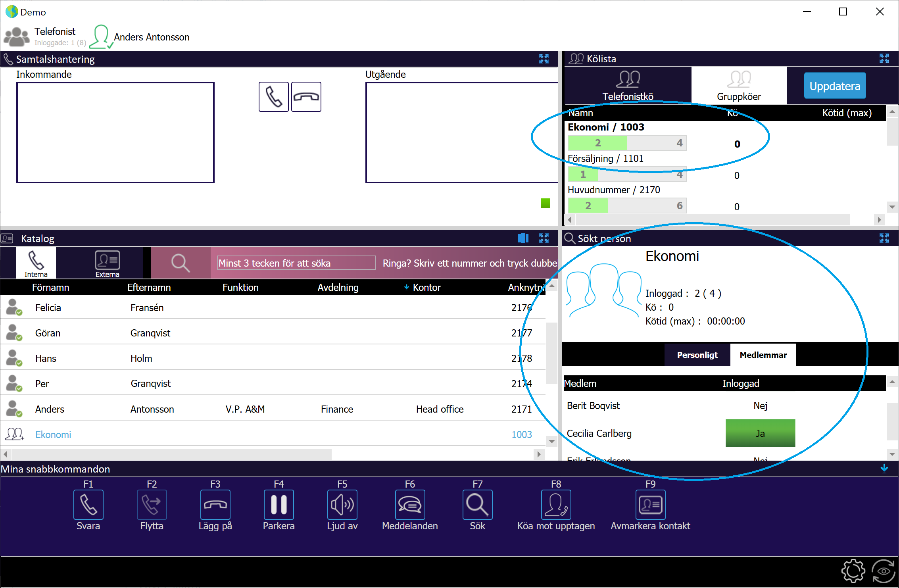Click the F7 Sök magnifier icon
This screenshot has height=588, width=899.
tap(478, 505)
